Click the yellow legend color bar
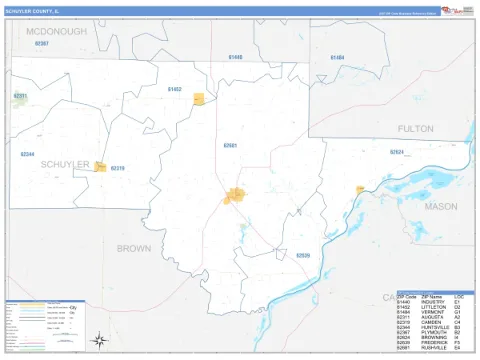Viewport: 480px width, 360px height. pos(32,304)
